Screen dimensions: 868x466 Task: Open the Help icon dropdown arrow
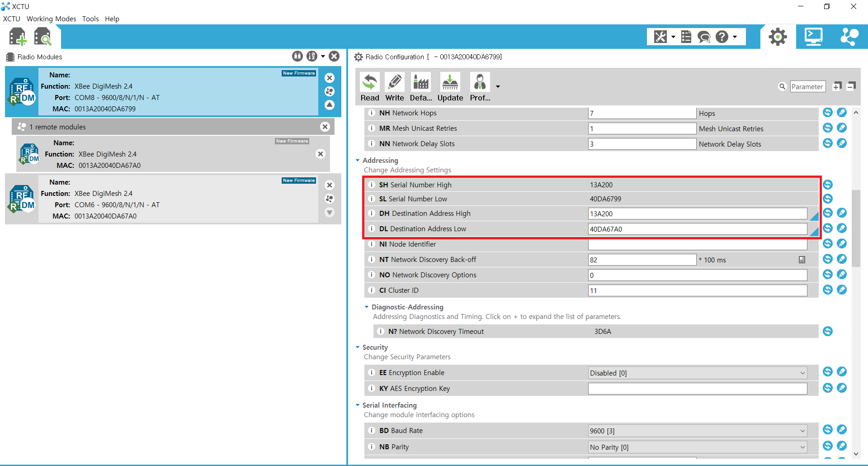coord(735,37)
